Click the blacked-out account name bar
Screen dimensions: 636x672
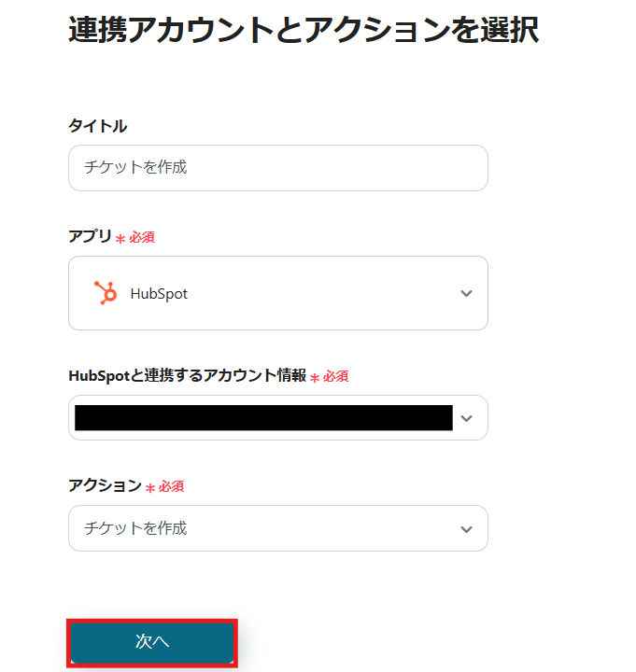(x=263, y=417)
